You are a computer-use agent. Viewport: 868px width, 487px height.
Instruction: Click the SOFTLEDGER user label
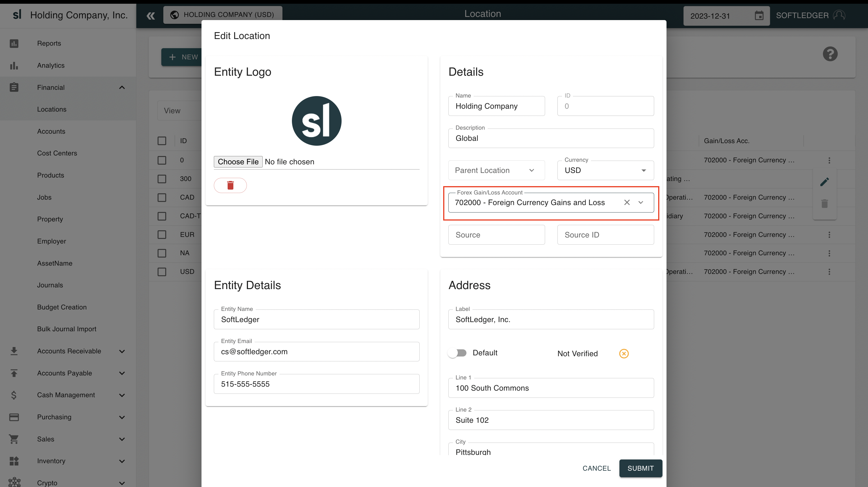(802, 15)
